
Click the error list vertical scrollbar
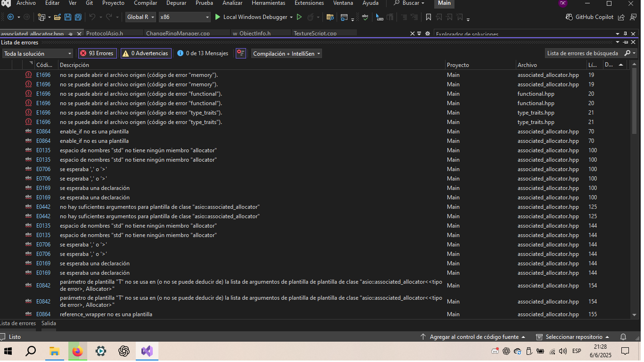[634, 101]
